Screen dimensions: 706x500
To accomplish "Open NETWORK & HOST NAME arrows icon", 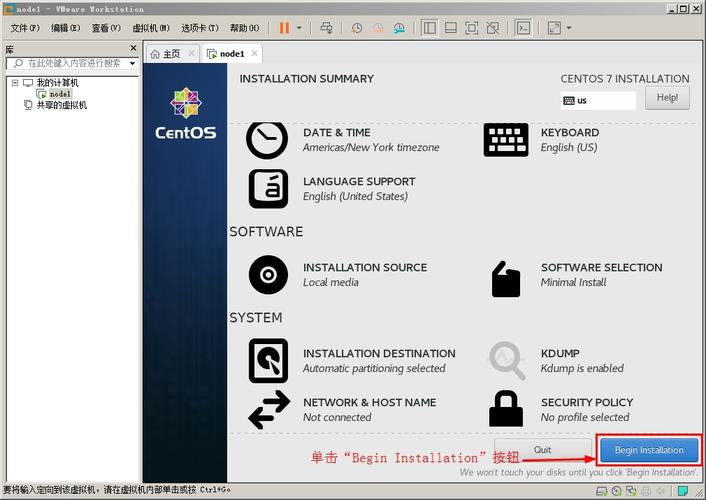I will point(269,409).
